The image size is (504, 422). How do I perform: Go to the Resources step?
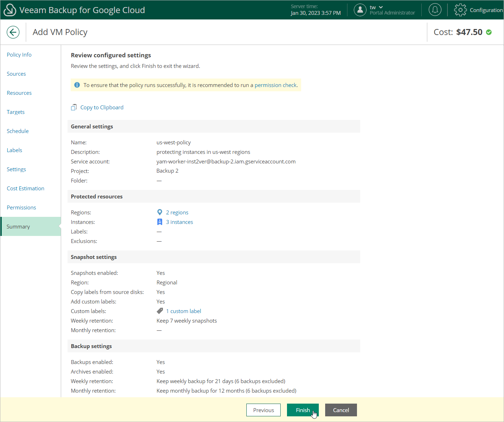(x=19, y=93)
